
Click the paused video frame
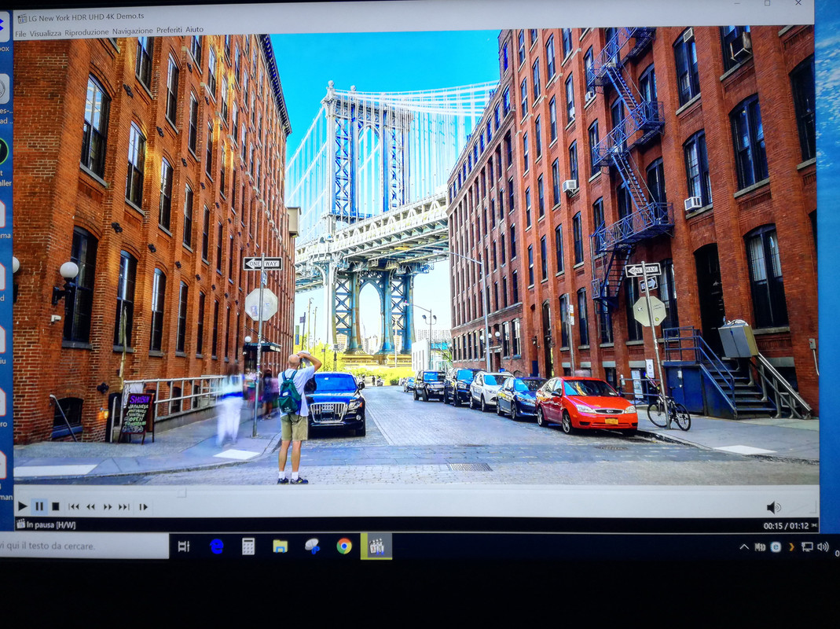tap(416, 257)
